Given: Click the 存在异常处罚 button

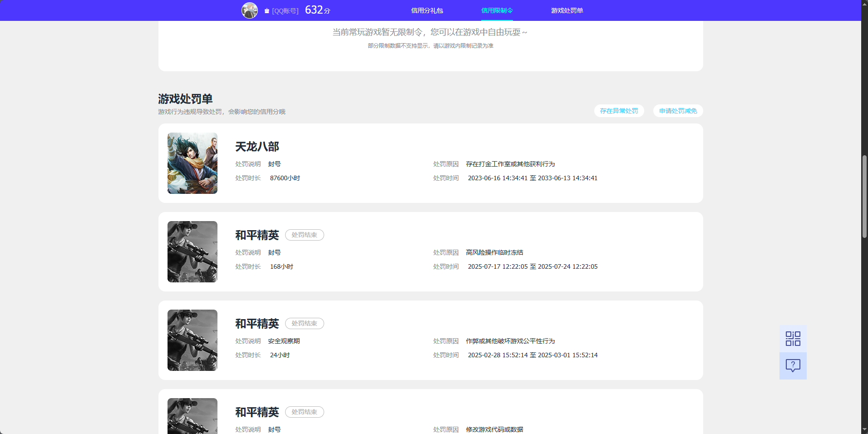Looking at the screenshot, I should (x=619, y=111).
